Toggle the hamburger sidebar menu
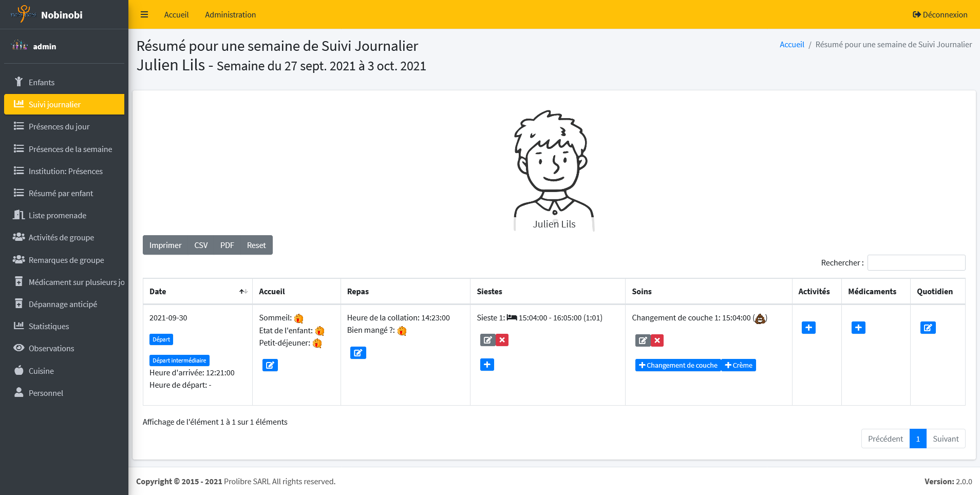Image resolution: width=980 pixels, height=495 pixels. pyautogui.click(x=144, y=14)
